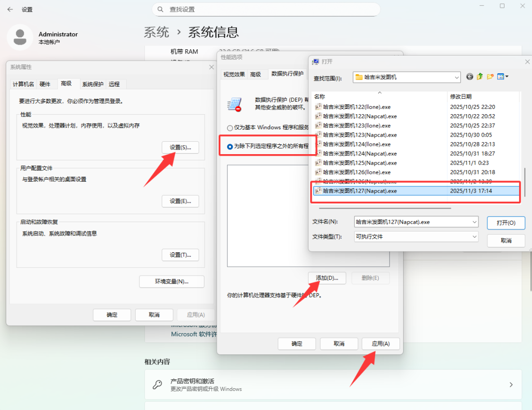Screen dimensions: 532x410
Task: Click the up one level folder icon
Action: (x=480, y=77)
